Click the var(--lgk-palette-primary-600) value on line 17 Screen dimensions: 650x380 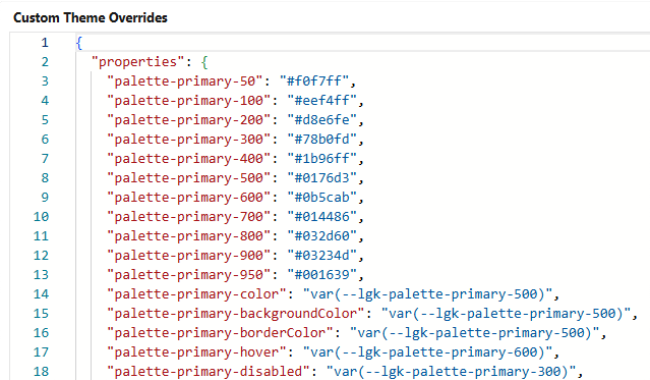click(427, 352)
